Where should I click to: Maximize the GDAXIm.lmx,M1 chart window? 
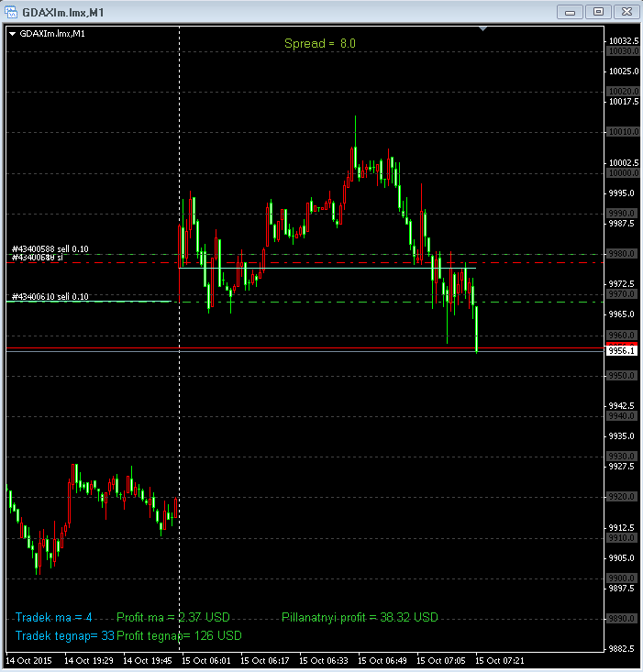click(x=598, y=12)
